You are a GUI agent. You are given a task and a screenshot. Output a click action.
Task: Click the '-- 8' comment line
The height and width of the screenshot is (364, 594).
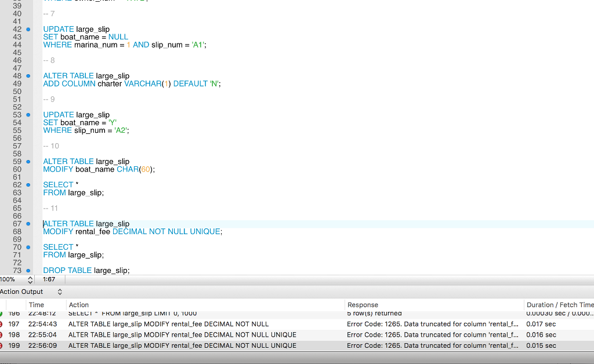[49, 60]
